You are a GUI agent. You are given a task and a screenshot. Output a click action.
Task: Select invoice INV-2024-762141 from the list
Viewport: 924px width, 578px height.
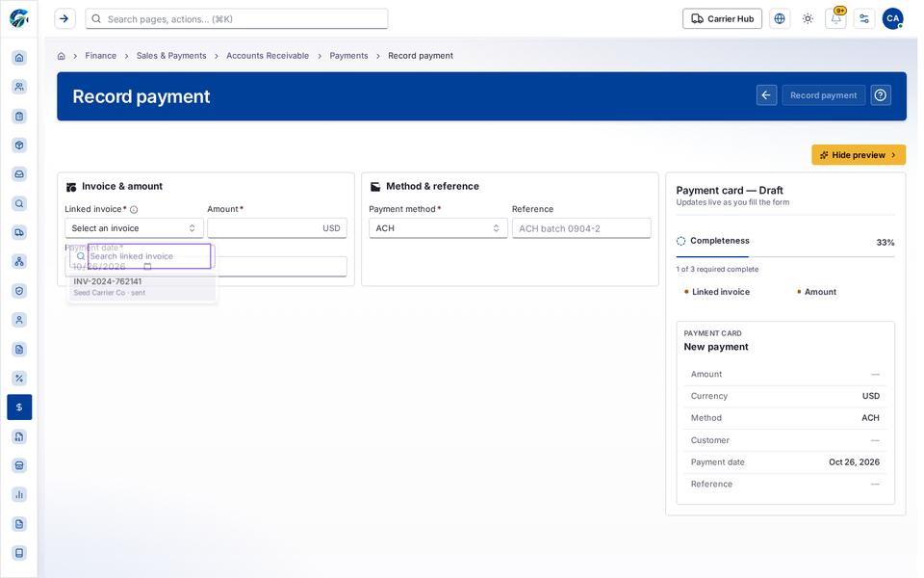tap(141, 287)
